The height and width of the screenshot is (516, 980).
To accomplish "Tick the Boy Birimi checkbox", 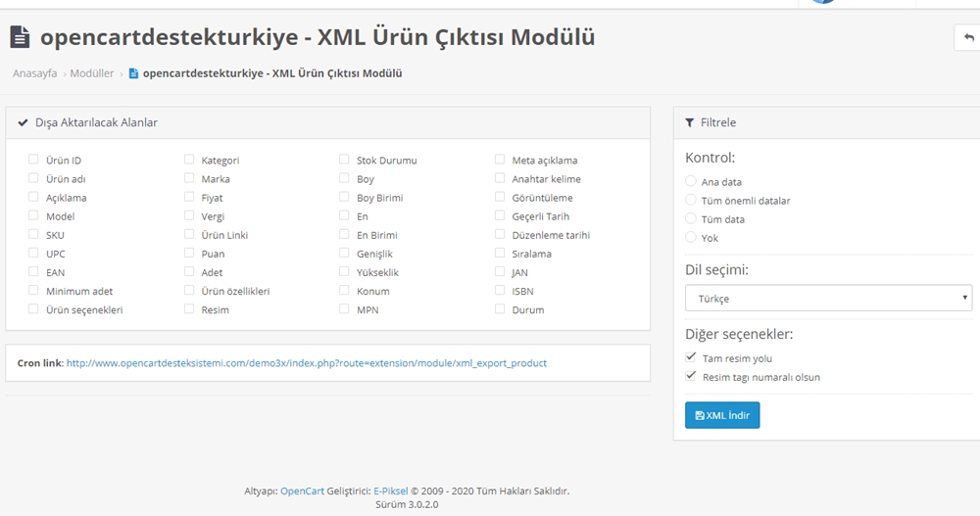I will point(344,197).
